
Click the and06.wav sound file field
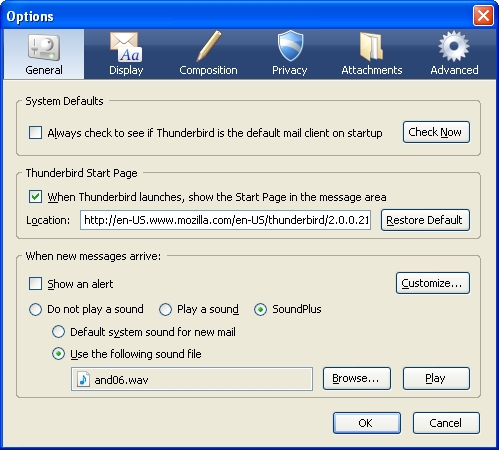pos(192,379)
